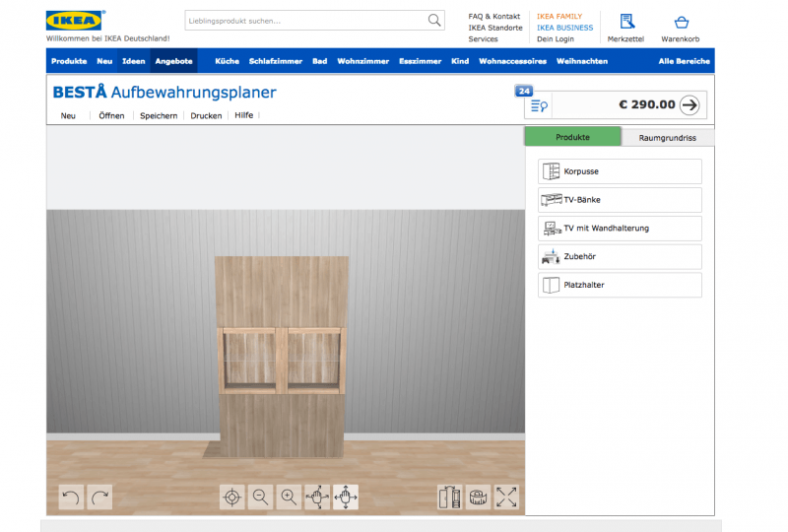Expand the TV-Bänke product category
The image size is (788, 532).
click(x=620, y=200)
